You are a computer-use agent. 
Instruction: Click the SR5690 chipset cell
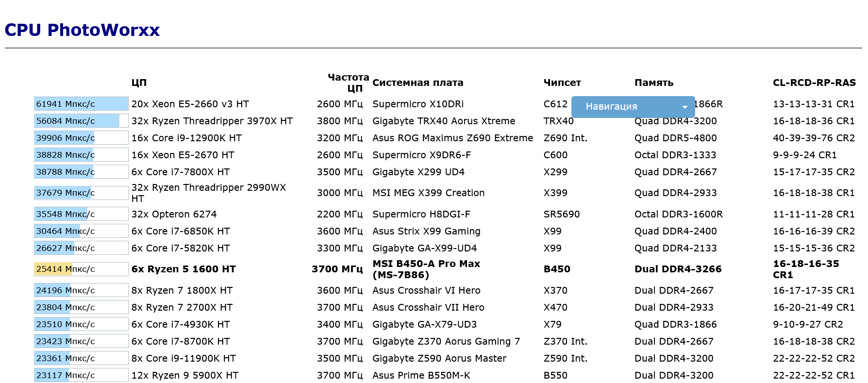coord(562,214)
